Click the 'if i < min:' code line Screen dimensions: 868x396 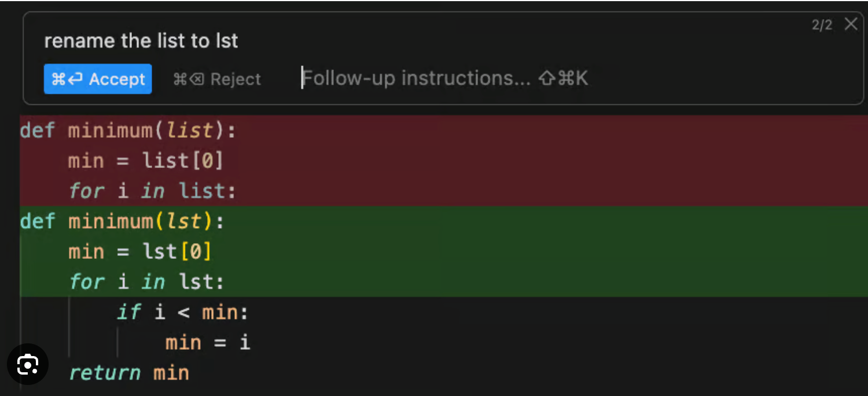point(183,313)
